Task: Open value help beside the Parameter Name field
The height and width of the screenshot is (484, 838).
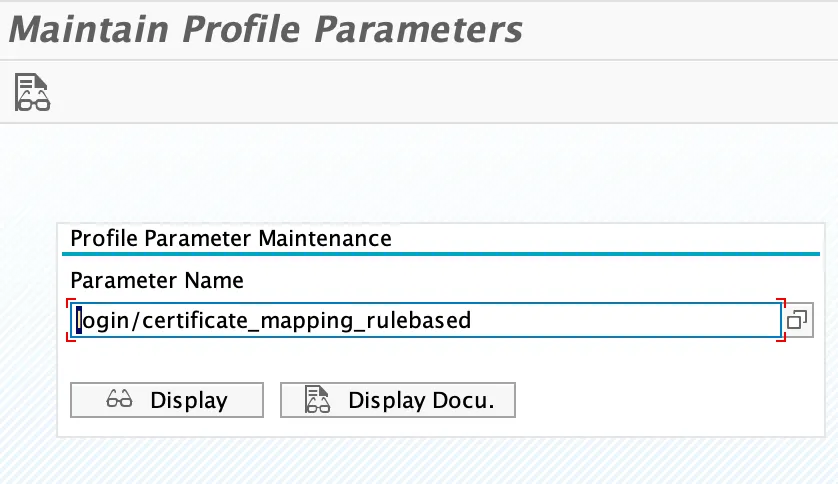Action: (798, 320)
